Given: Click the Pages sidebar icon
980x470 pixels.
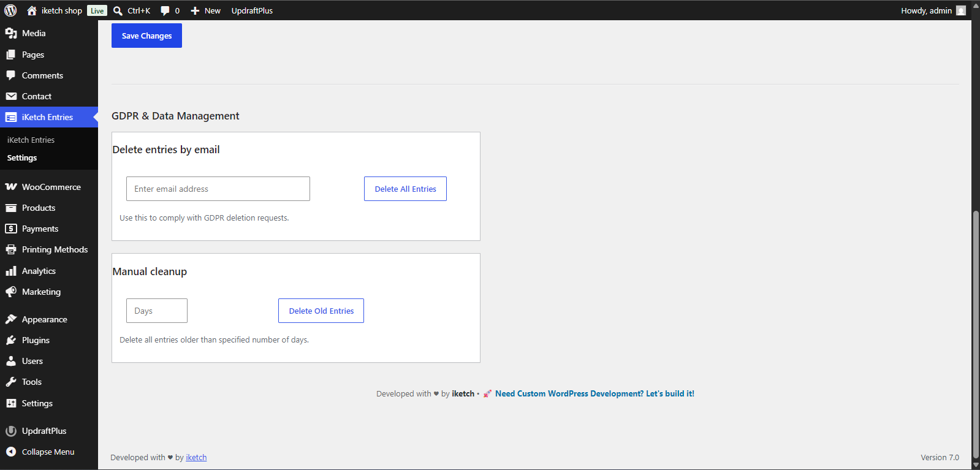Looking at the screenshot, I should tap(11, 55).
